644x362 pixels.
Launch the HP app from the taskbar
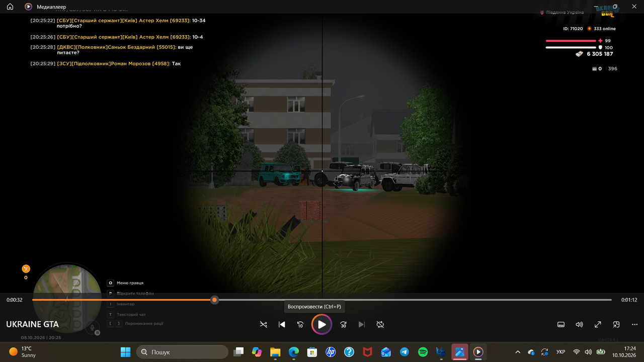coord(331,352)
